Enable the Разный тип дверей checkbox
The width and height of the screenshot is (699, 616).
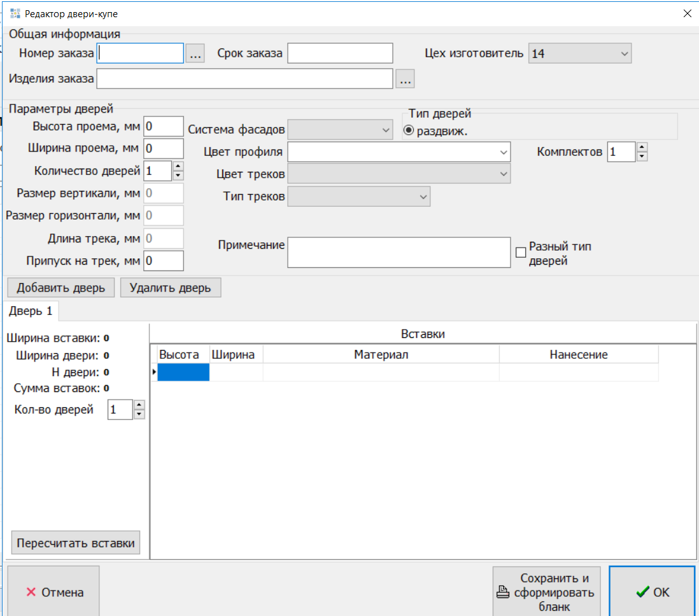521,253
